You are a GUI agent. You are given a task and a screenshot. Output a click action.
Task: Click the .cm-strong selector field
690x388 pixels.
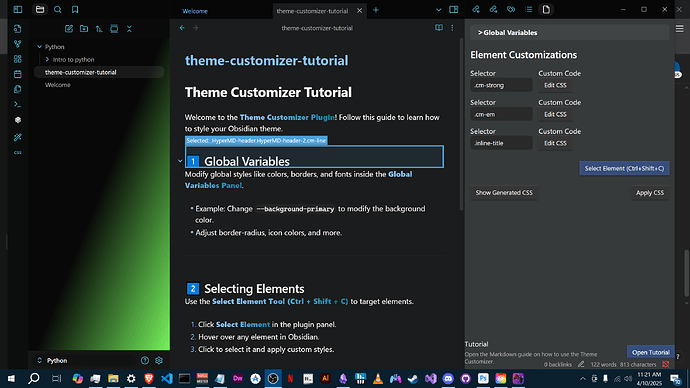(501, 85)
